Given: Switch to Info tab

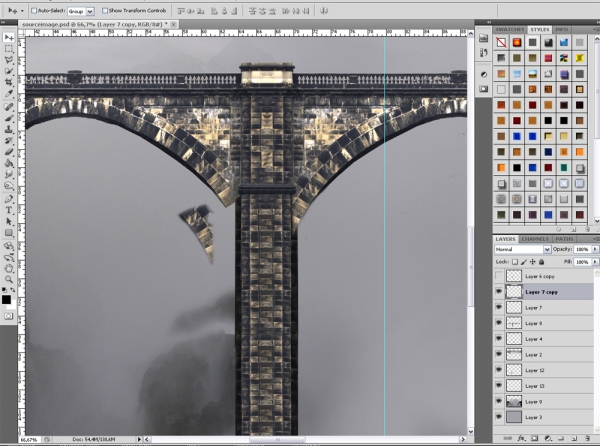Looking at the screenshot, I should [x=561, y=29].
